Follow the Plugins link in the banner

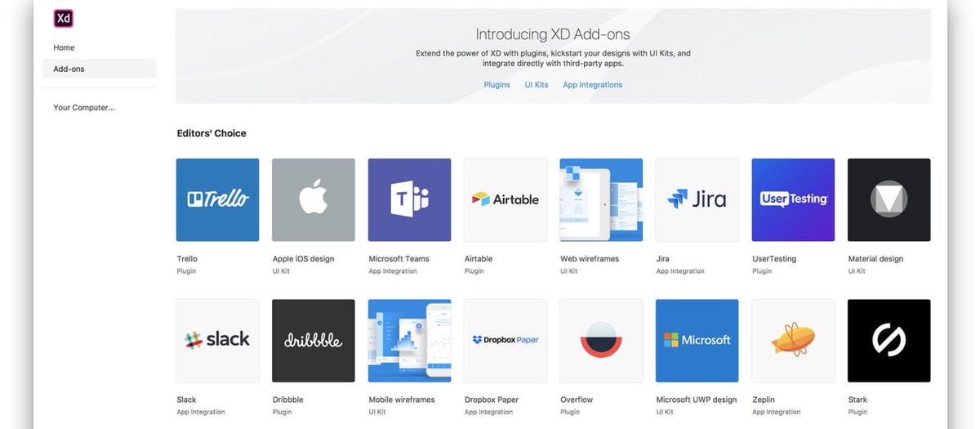pyautogui.click(x=497, y=85)
